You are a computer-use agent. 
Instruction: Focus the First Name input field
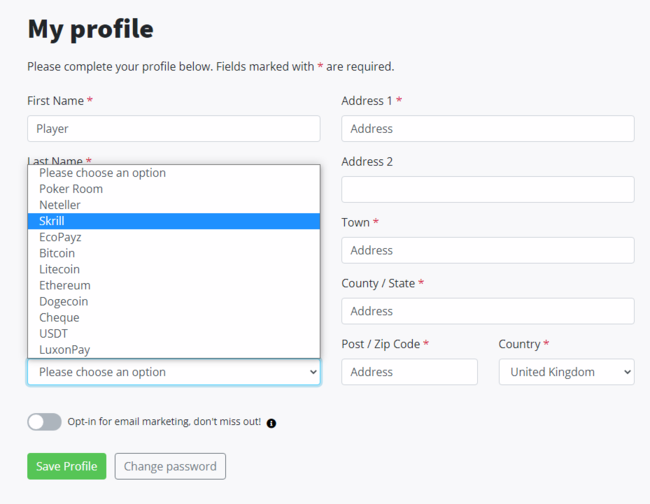174,128
